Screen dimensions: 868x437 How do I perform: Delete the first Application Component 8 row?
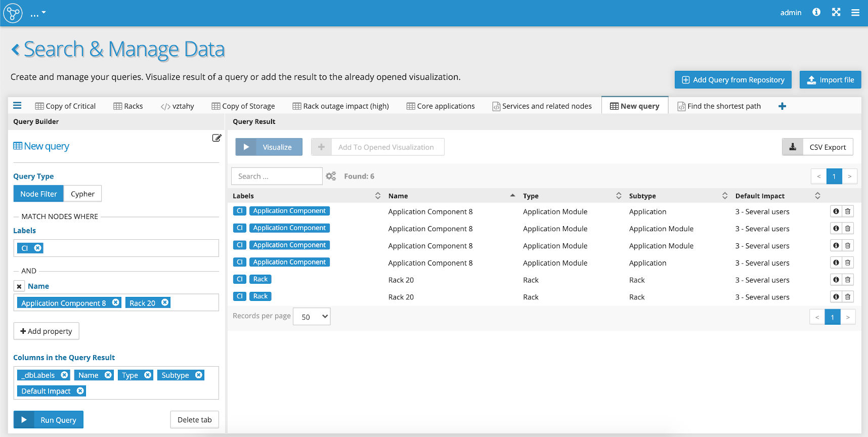tap(848, 211)
